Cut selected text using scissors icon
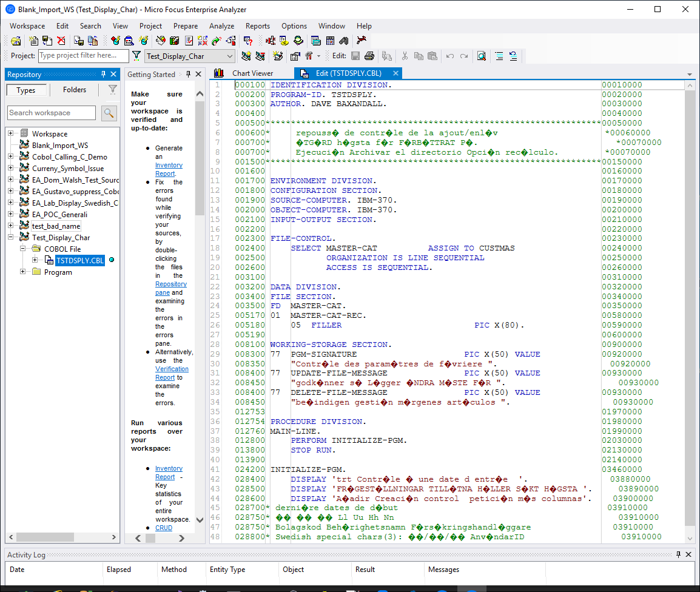700x592 pixels. point(405,56)
